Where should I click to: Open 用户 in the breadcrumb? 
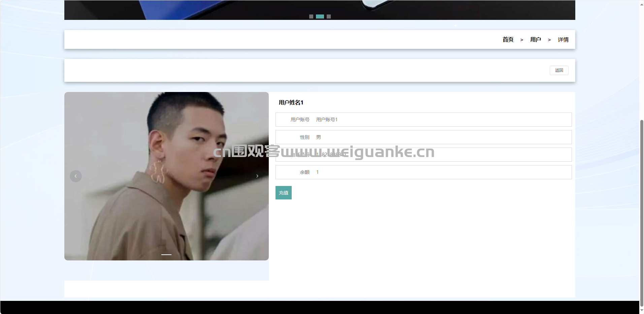(536, 40)
